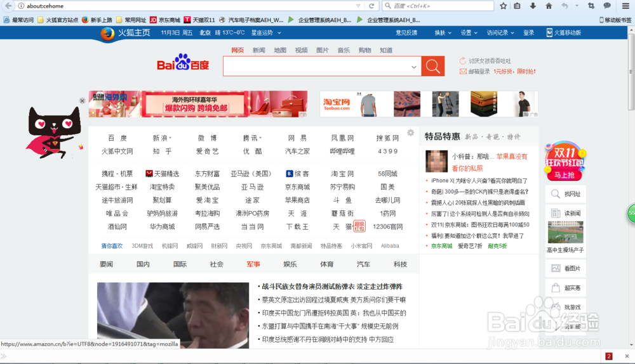Open the 哔哩哔哩 link
635x364 pixels.
tap(342, 152)
